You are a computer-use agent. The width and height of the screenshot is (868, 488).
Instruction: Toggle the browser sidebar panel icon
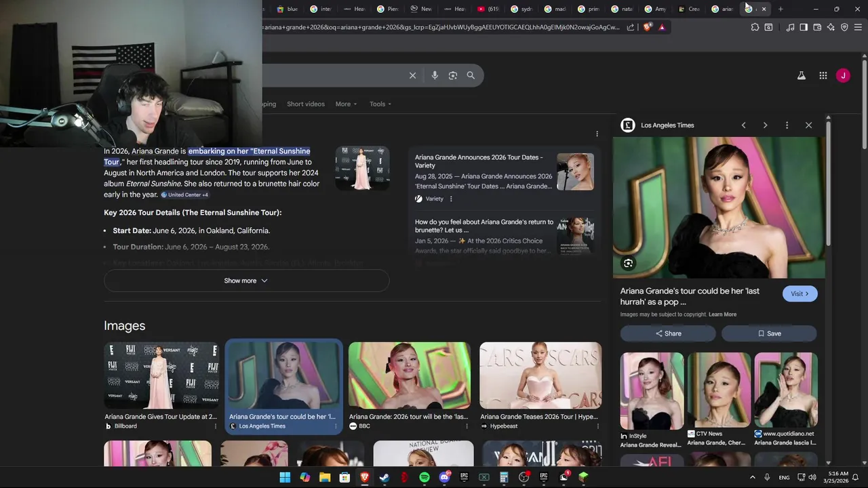click(804, 27)
